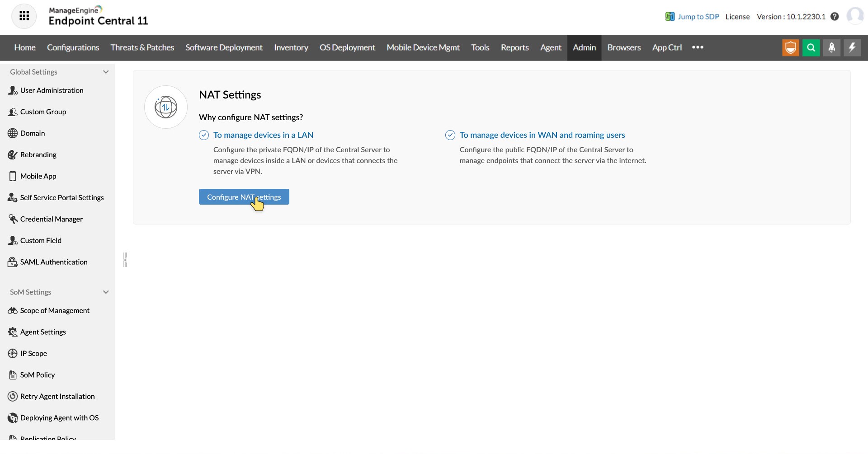Open the user profile avatar

(855, 16)
